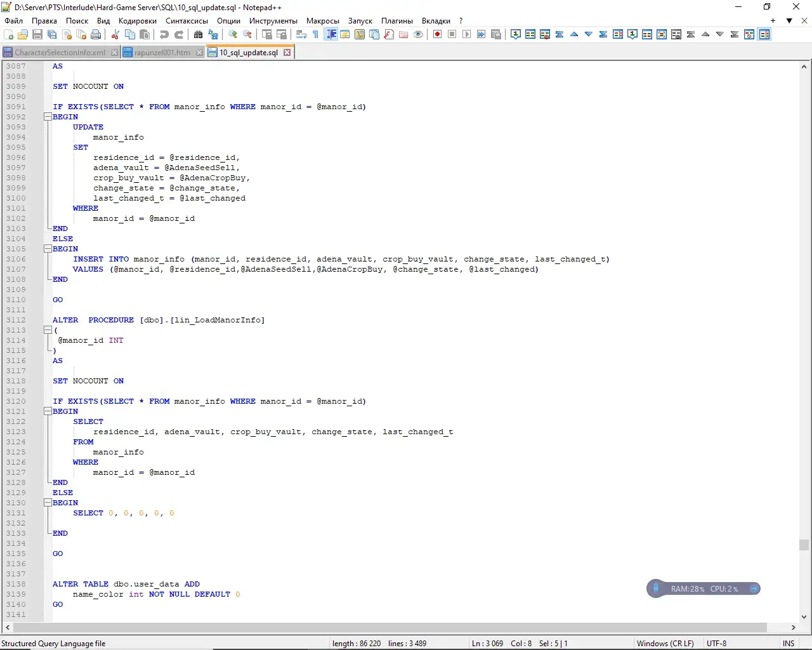This screenshot has width=812, height=650.
Task: Open the Правка menu
Action: (44, 21)
